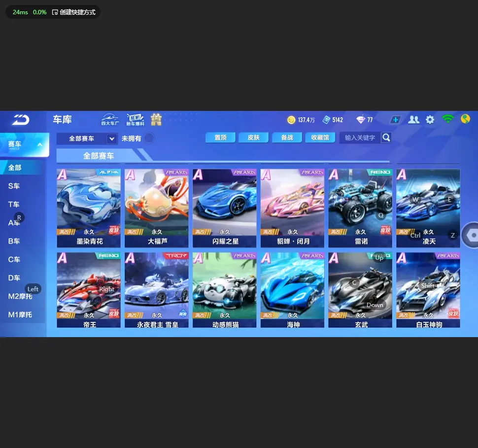Toggle the 未拥有 switch

coord(149,138)
